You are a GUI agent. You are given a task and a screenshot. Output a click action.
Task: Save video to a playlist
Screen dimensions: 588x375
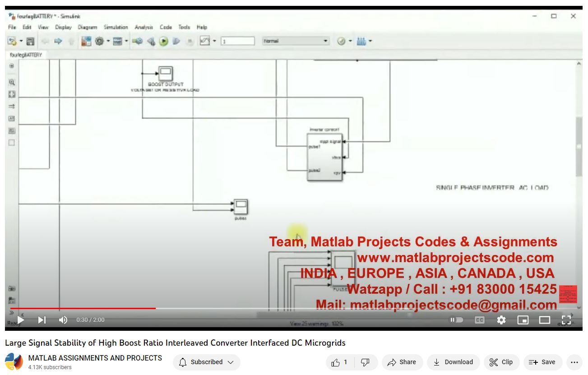tap(542, 362)
